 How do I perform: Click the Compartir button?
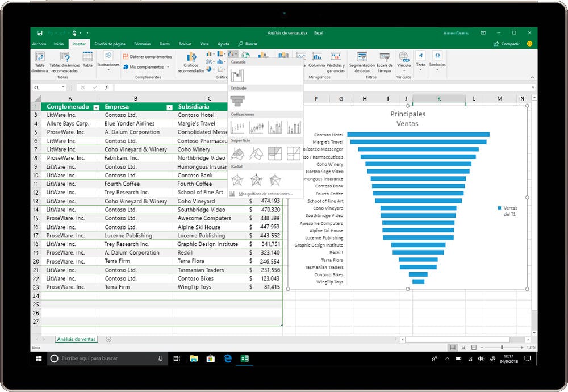(507, 44)
